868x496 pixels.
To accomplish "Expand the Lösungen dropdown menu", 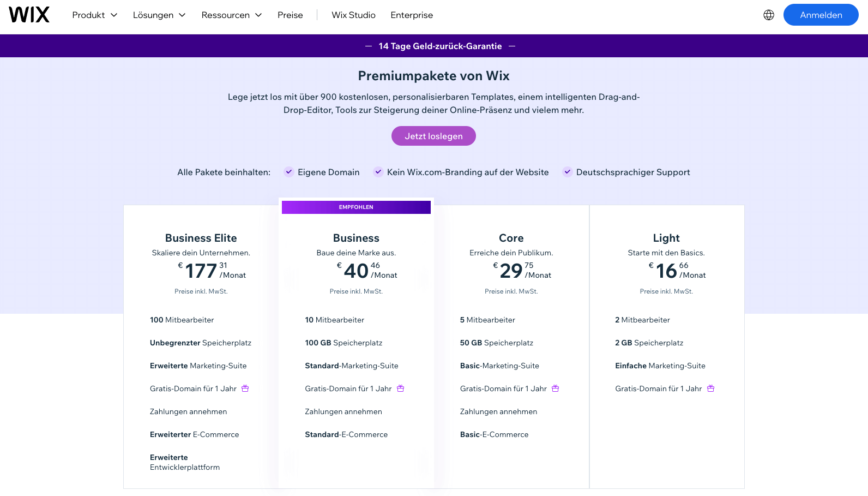I will pyautogui.click(x=159, y=15).
